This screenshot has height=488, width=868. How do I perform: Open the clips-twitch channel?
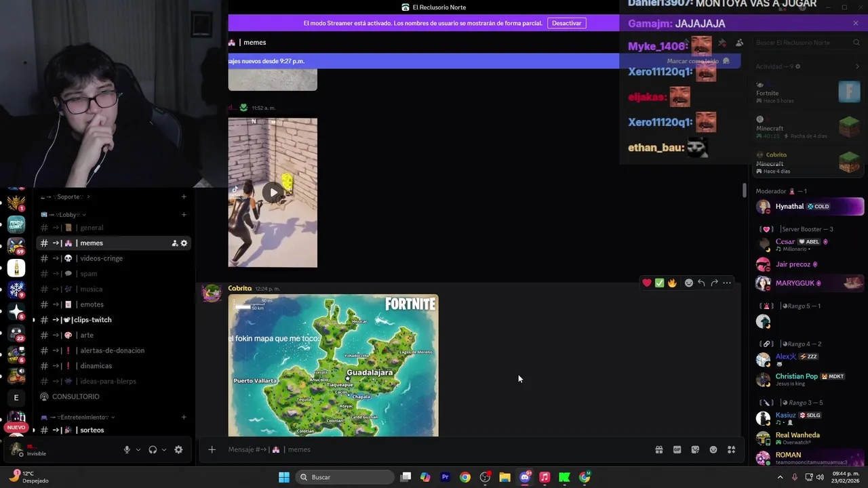113,320
